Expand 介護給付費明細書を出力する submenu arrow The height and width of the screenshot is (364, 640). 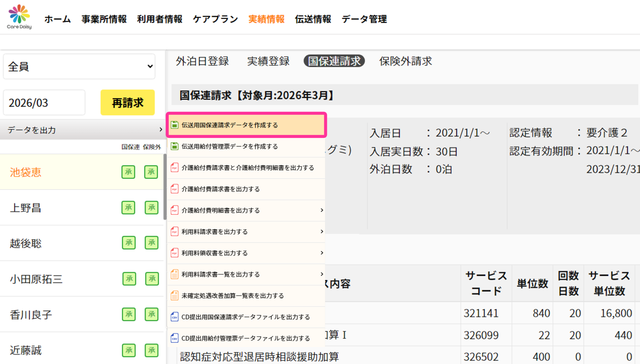pyautogui.click(x=322, y=210)
